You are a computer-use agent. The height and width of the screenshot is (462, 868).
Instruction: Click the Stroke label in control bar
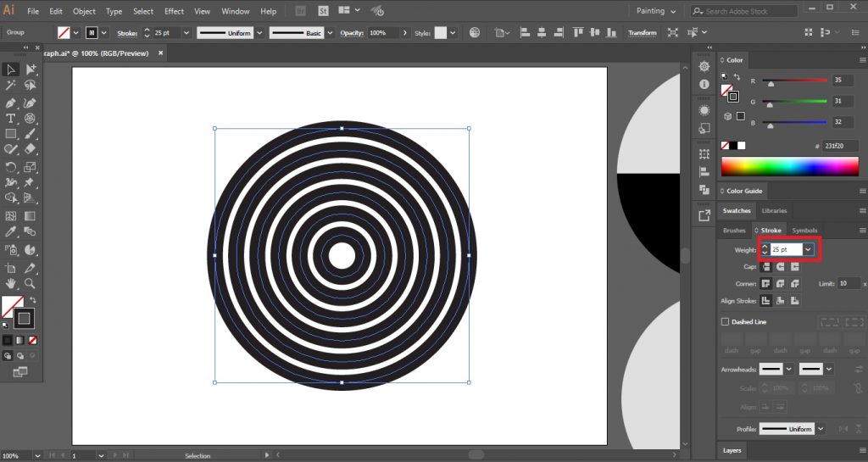coord(127,33)
